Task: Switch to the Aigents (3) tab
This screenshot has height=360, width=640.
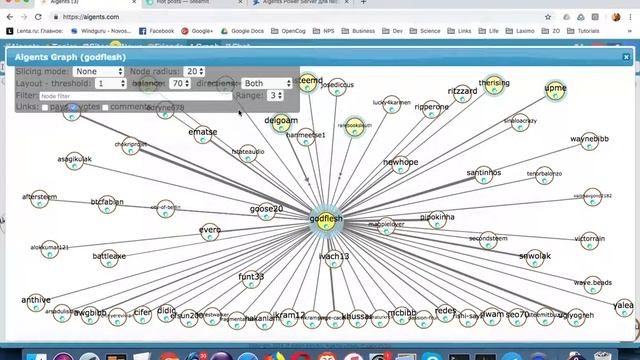Action: (x=89, y=2)
